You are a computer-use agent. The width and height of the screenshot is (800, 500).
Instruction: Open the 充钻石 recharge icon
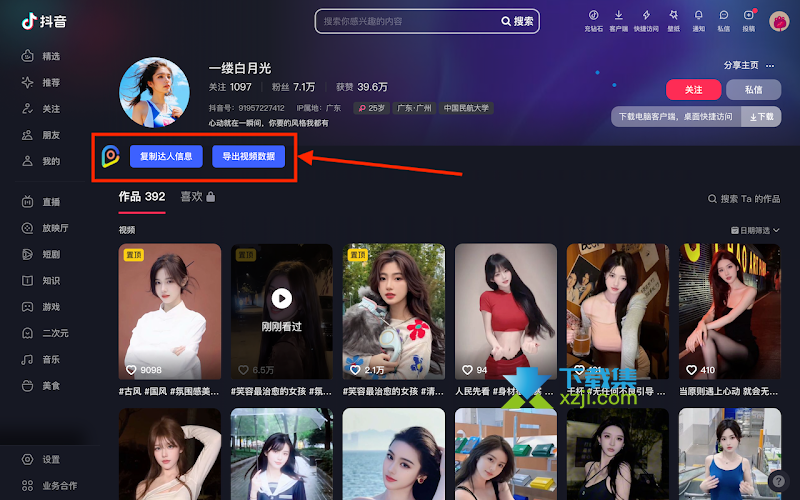point(593,21)
